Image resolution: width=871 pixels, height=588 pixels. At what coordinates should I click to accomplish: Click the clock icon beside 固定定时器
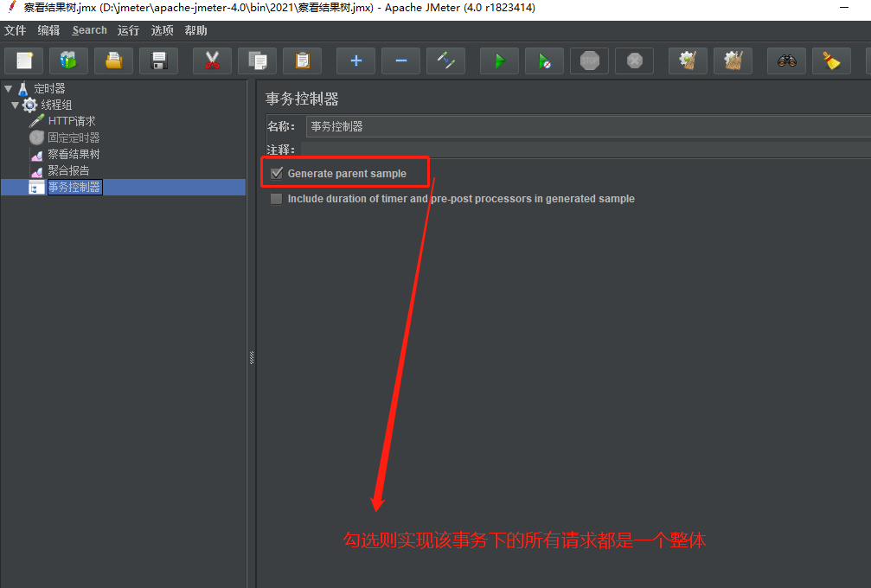tap(36, 137)
